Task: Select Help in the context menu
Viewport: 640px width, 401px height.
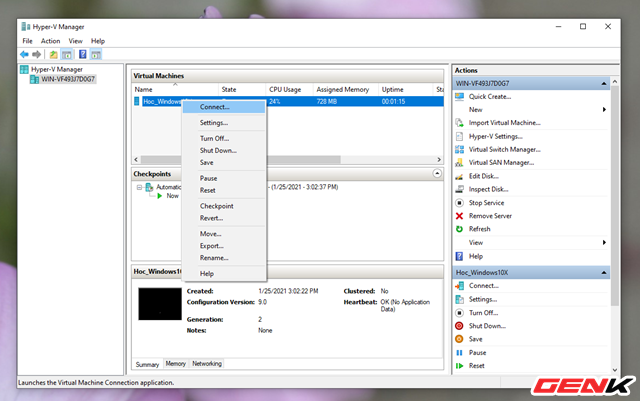Action: click(224, 274)
